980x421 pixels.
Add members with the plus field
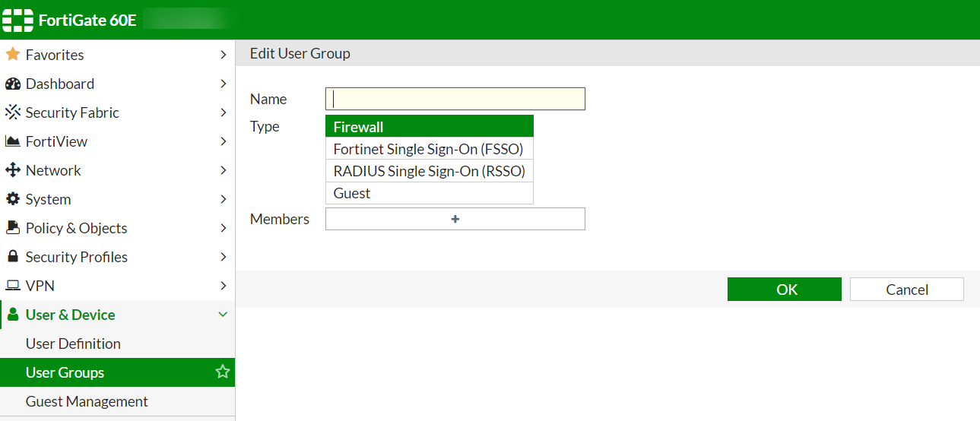pos(455,219)
